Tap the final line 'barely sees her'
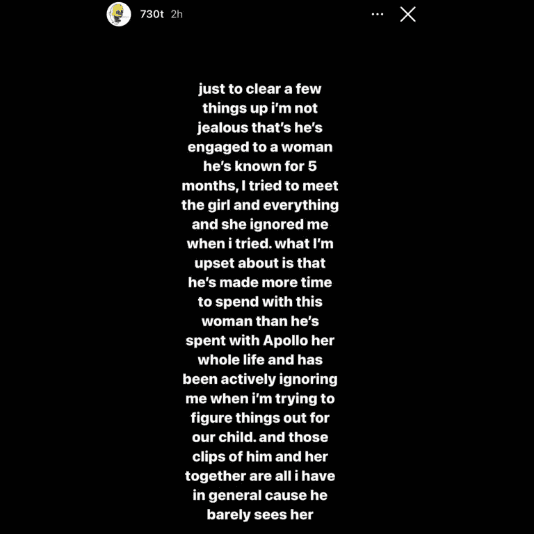Image resolution: width=534 pixels, height=534 pixels. pyautogui.click(x=260, y=515)
